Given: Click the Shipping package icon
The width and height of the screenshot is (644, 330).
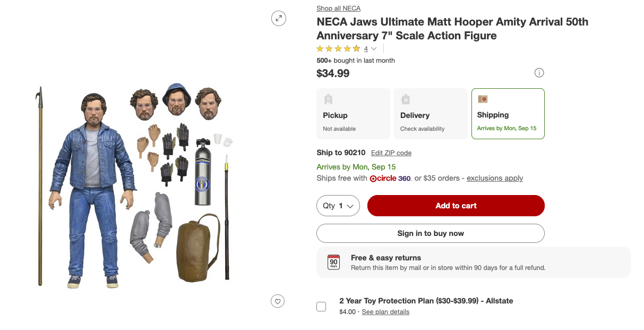Looking at the screenshot, I should tap(483, 99).
